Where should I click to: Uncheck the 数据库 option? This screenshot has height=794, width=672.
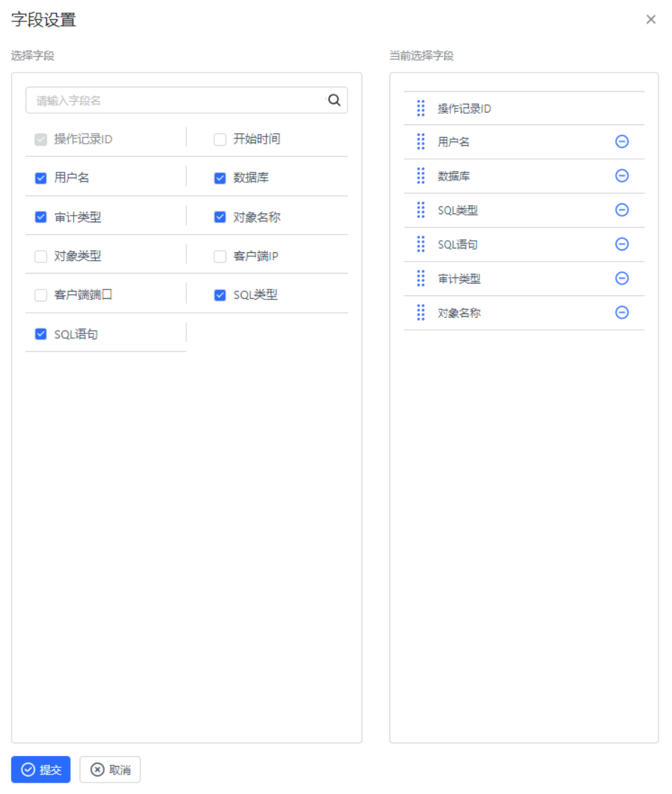pos(220,177)
